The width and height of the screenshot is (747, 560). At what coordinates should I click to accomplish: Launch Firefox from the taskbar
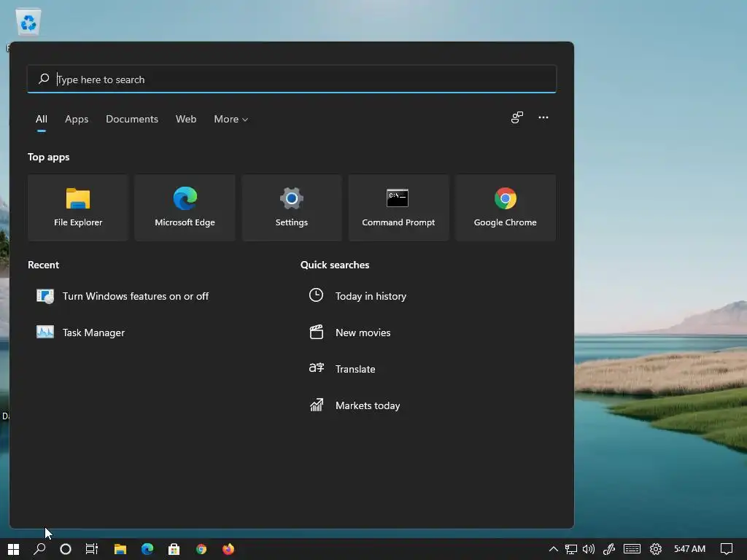pos(228,549)
